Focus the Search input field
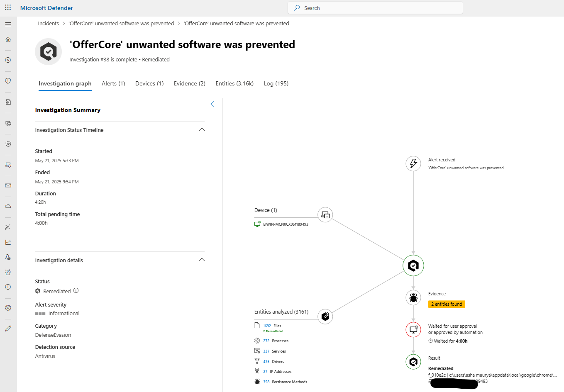Image resolution: width=564 pixels, height=392 pixels. pyautogui.click(x=375, y=8)
